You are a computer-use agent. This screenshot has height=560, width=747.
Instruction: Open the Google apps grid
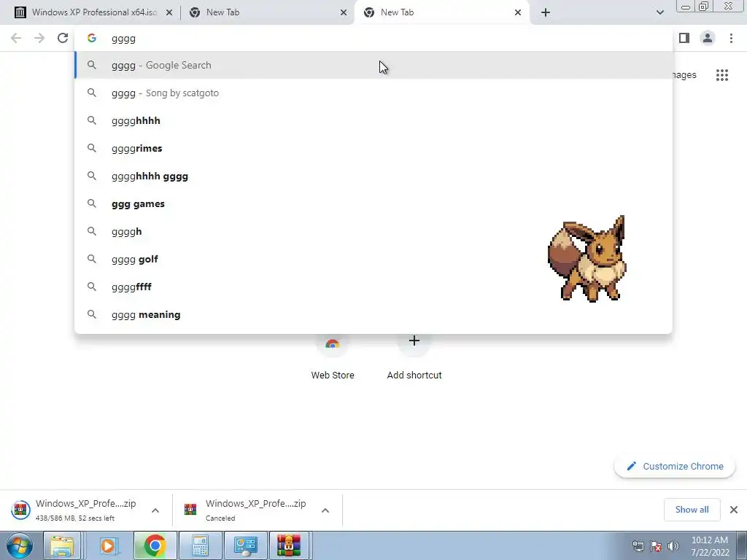point(722,75)
